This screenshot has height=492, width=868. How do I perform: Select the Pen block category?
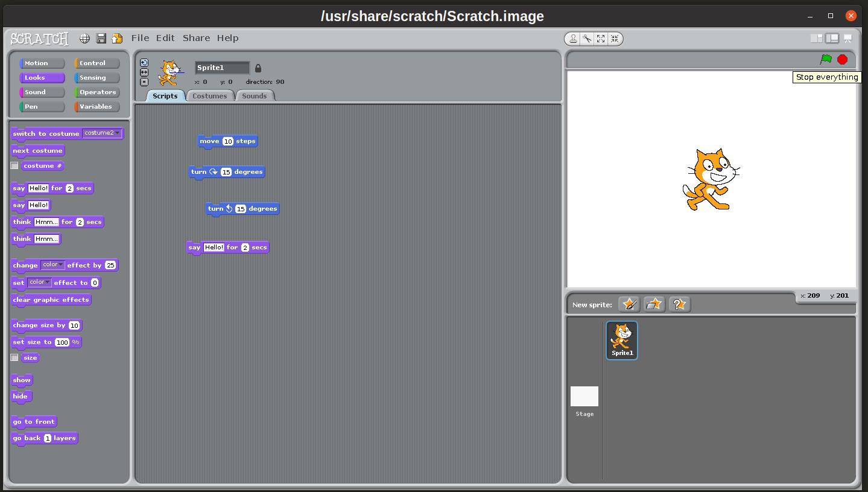(x=42, y=107)
